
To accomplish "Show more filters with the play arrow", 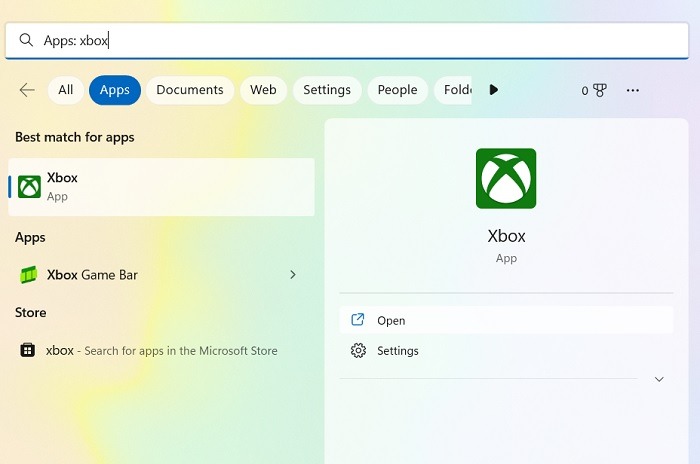I will click(x=493, y=90).
